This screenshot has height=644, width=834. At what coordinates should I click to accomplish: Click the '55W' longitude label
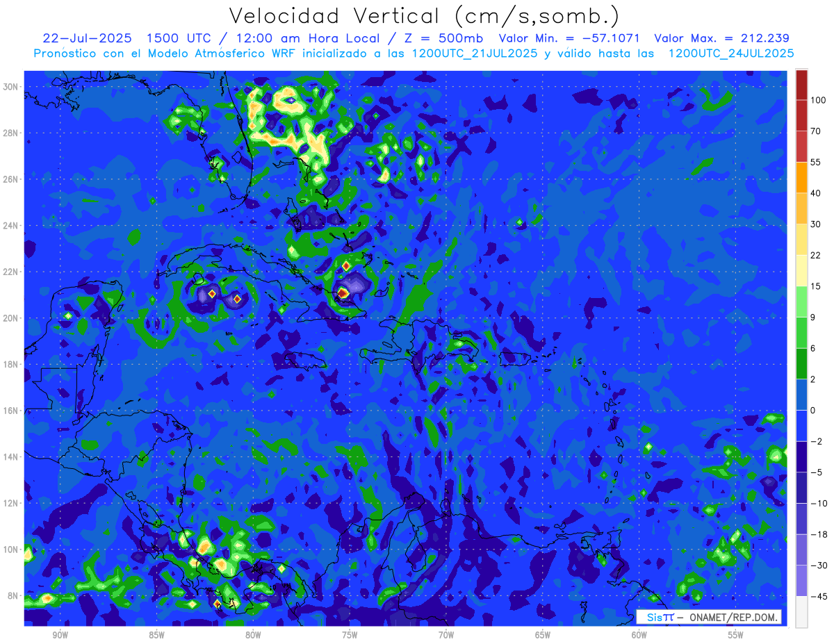click(736, 636)
